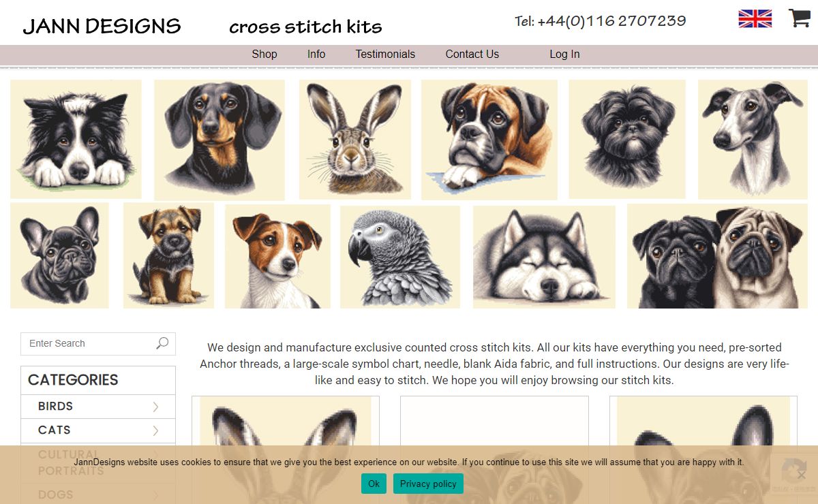Open the sleeping husky image

coord(544,257)
